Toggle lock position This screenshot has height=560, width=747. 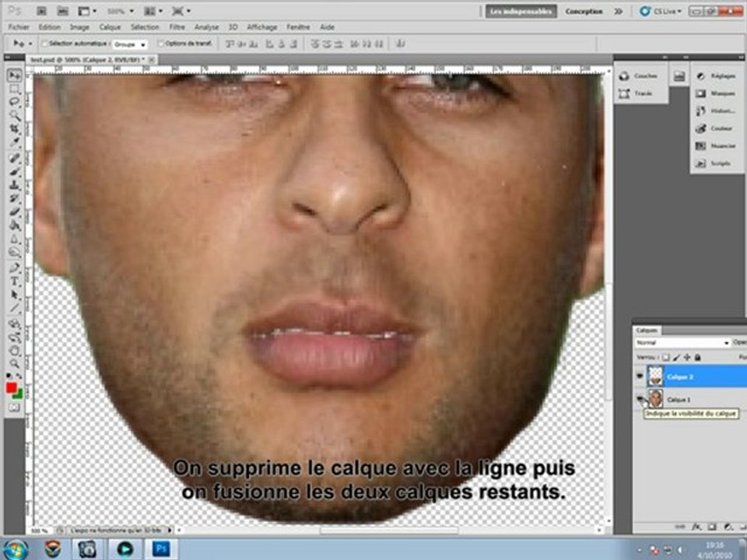[687, 357]
